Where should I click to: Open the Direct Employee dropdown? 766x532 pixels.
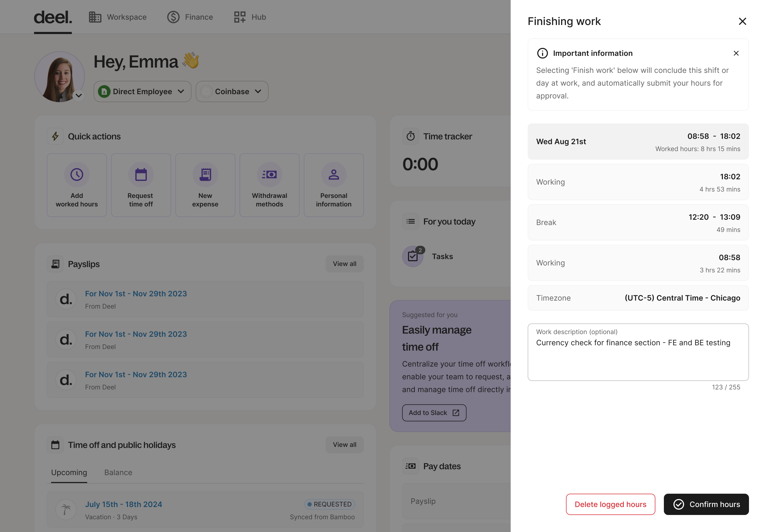pyautogui.click(x=142, y=92)
